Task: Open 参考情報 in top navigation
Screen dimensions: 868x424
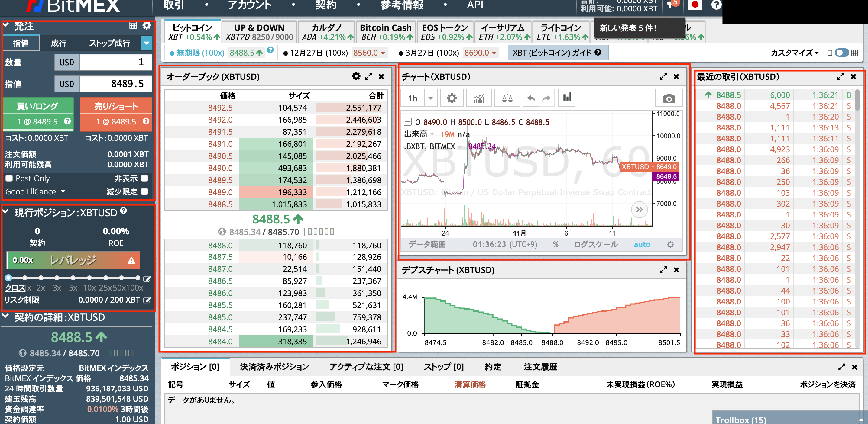Action: [x=402, y=5]
